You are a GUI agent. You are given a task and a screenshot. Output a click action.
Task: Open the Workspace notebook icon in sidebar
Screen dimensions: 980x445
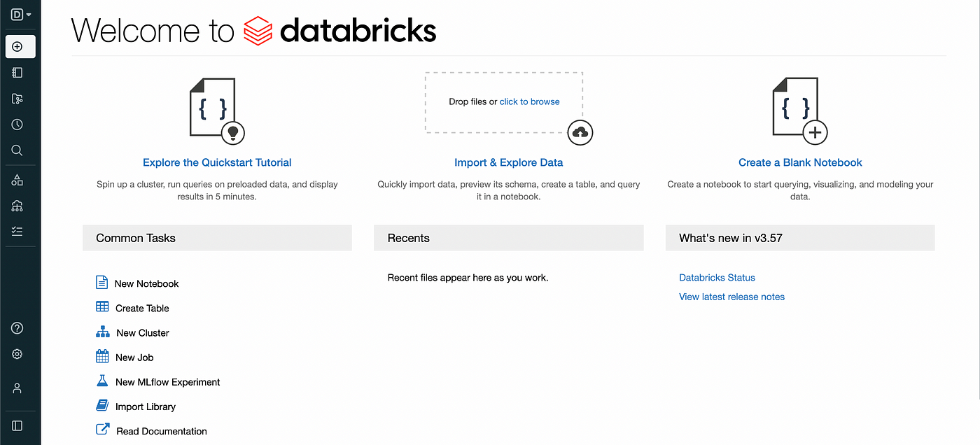pos(17,73)
